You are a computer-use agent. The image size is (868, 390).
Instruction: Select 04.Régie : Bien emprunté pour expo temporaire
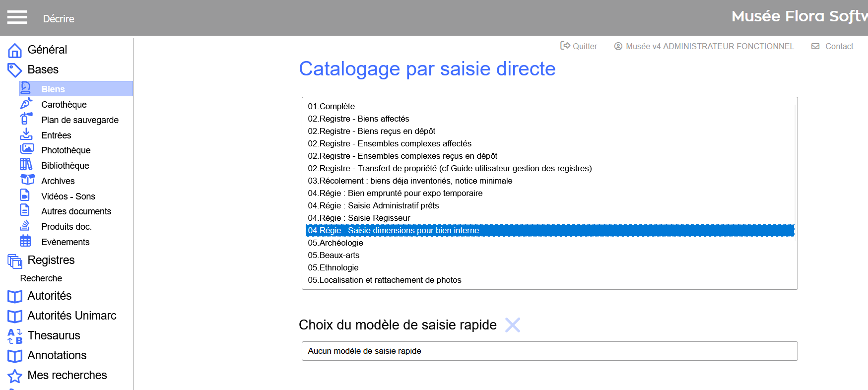pos(550,193)
